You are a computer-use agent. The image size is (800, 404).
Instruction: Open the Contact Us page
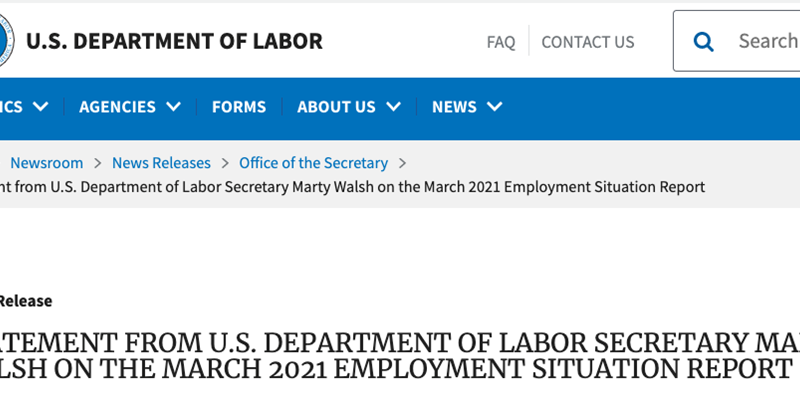(x=588, y=42)
